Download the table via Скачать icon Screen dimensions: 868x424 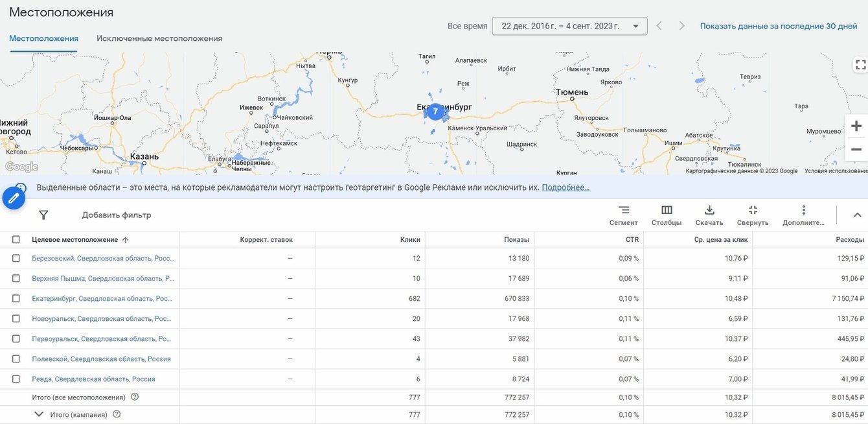[709, 211]
